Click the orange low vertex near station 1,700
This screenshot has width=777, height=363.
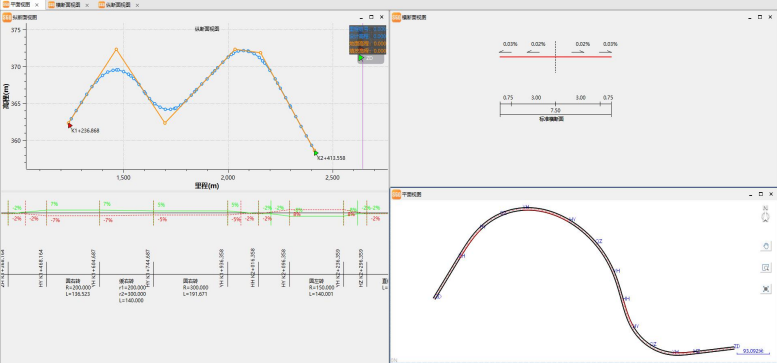pos(165,123)
